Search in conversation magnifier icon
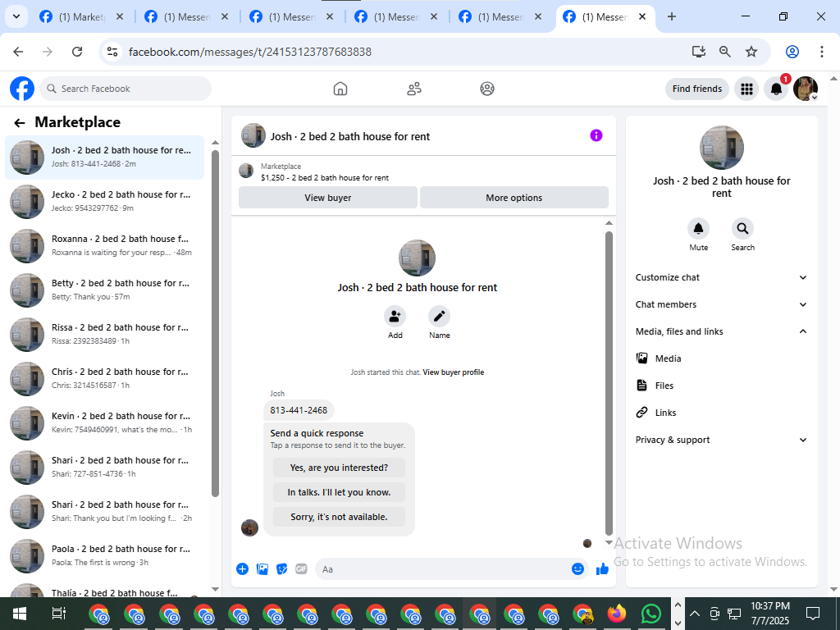The image size is (840, 630). (x=742, y=230)
